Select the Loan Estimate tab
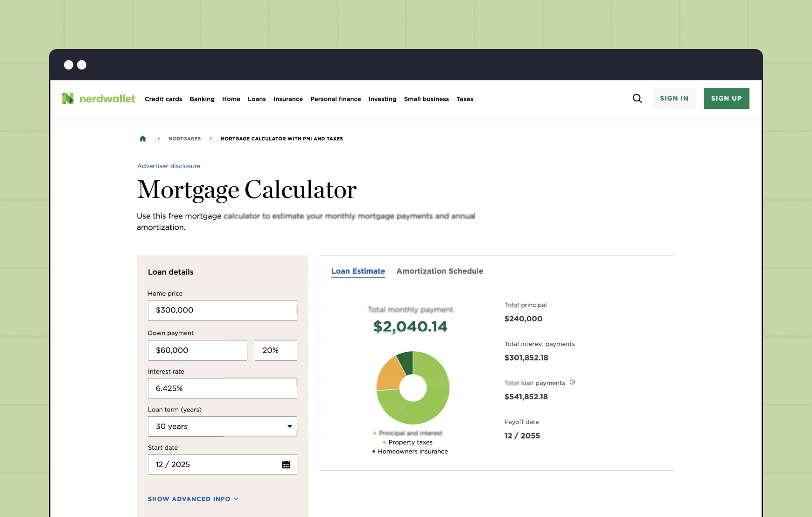 point(357,271)
